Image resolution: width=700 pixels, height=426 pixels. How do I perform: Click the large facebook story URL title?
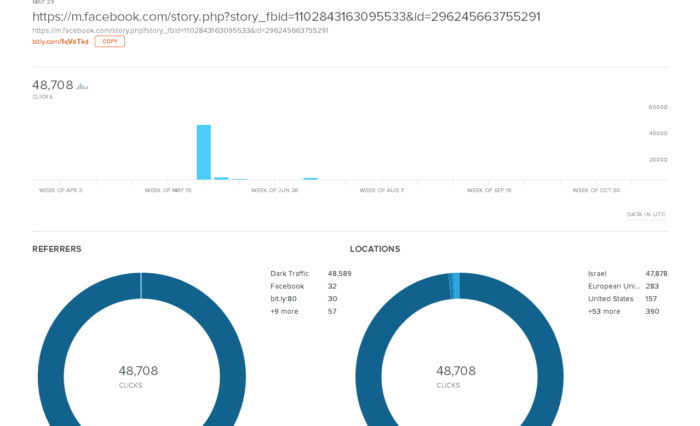pyautogui.click(x=286, y=17)
